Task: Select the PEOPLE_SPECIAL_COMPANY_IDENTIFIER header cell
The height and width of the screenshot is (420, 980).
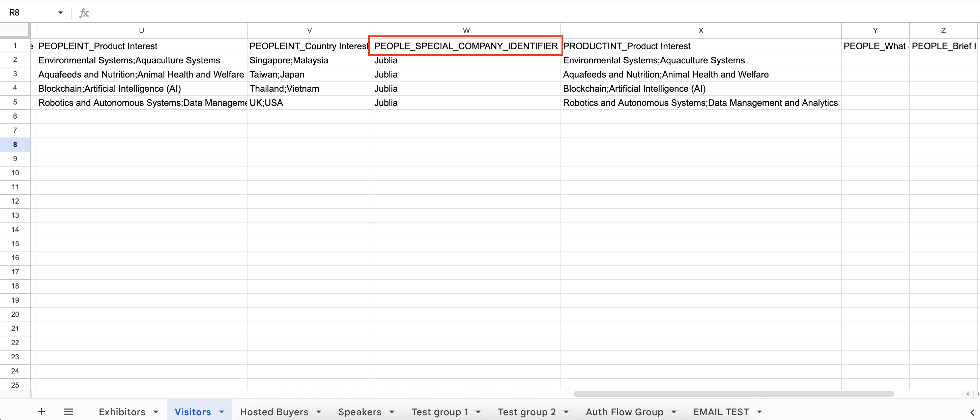Action: click(466, 46)
